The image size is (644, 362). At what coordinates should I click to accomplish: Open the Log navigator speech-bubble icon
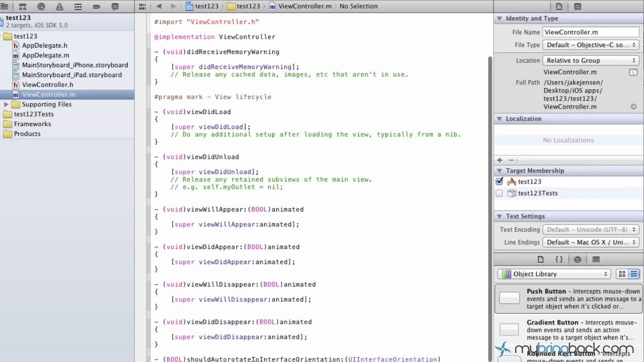pyautogui.click(x=115, y=7)
